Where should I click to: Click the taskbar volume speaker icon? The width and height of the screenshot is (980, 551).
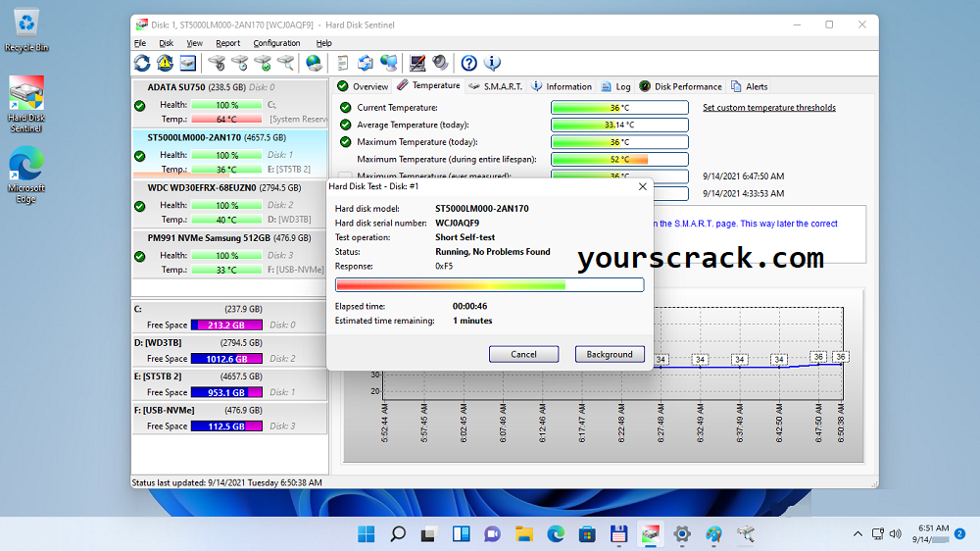[x=896, y=533]
